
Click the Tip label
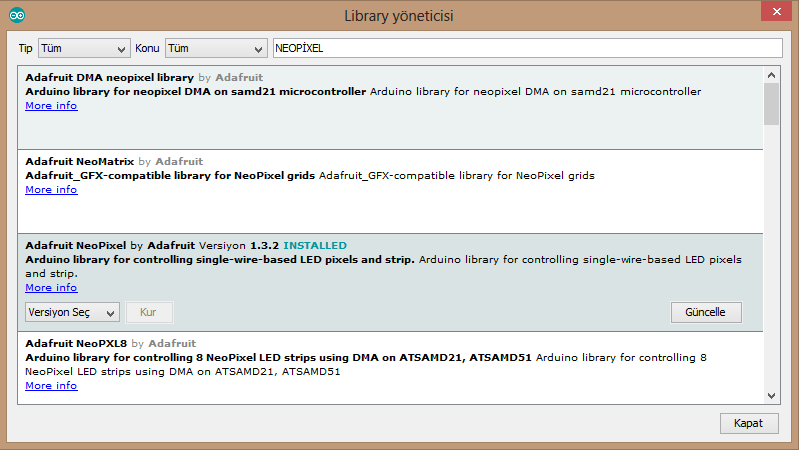(25, 48)
